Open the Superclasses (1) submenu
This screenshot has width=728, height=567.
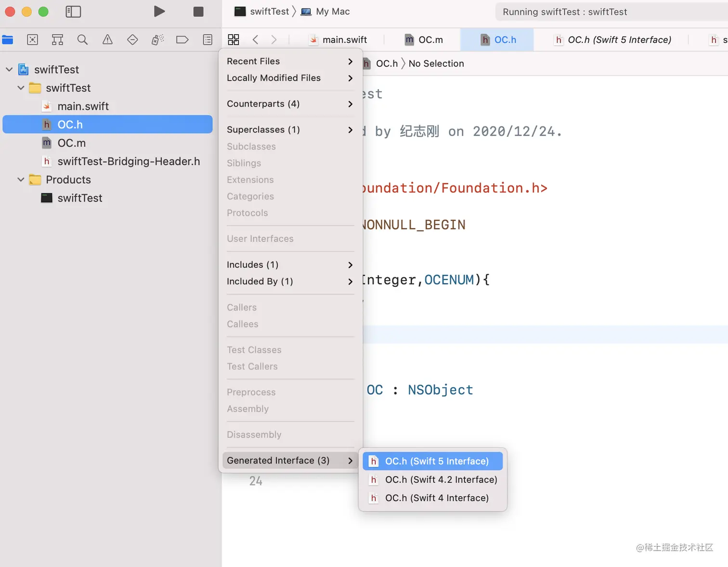tap(290, 129)
